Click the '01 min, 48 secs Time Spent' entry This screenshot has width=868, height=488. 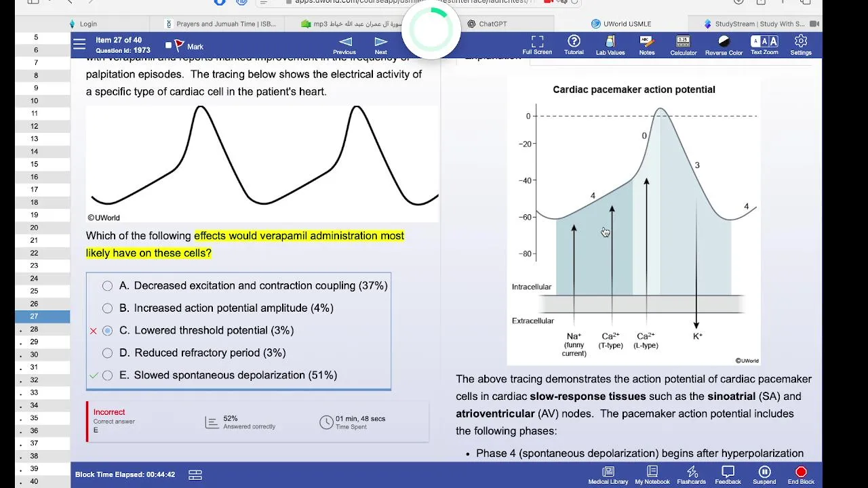353,422
